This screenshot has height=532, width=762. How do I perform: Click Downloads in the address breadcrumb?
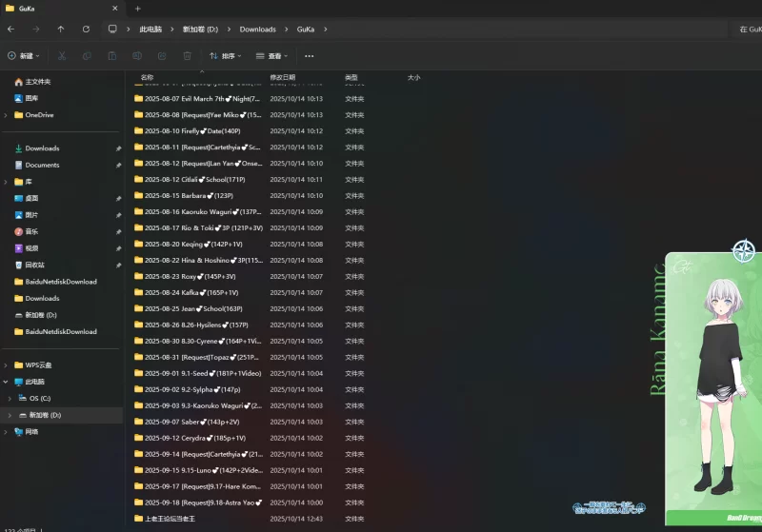(257, 30)
